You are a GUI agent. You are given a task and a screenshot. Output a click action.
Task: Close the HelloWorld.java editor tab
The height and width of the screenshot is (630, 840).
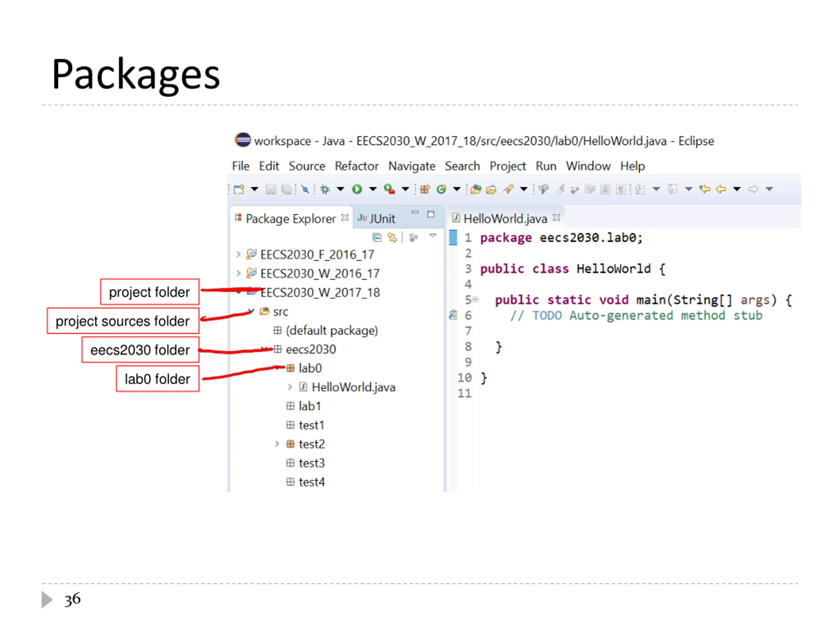coord(556,218)
